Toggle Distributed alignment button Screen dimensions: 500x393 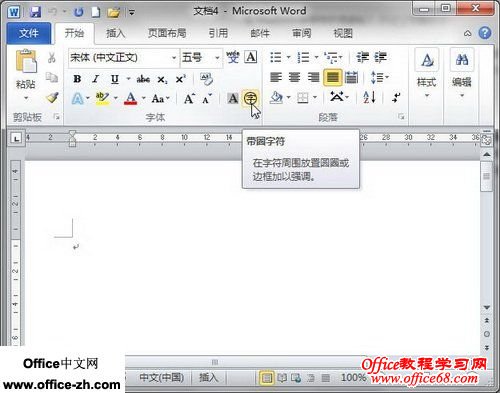tap(351, 77)
